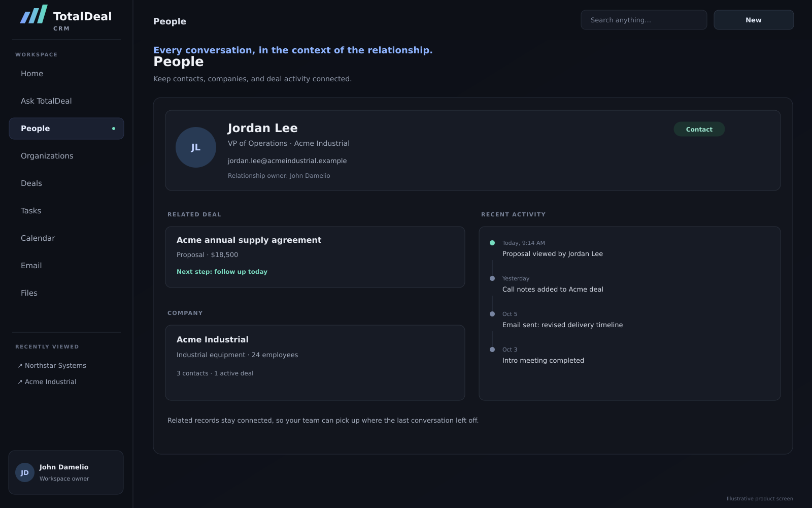Open Email in the sidebar
Viewport: 812px width, 508px height.
pyautogui.click(x=66, y=266)
